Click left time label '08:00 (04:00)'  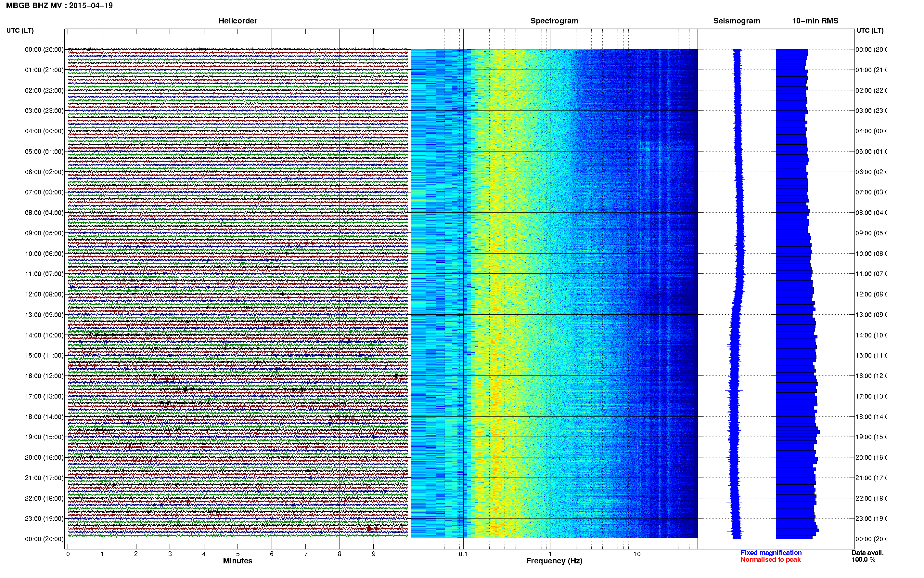(44, 213)
